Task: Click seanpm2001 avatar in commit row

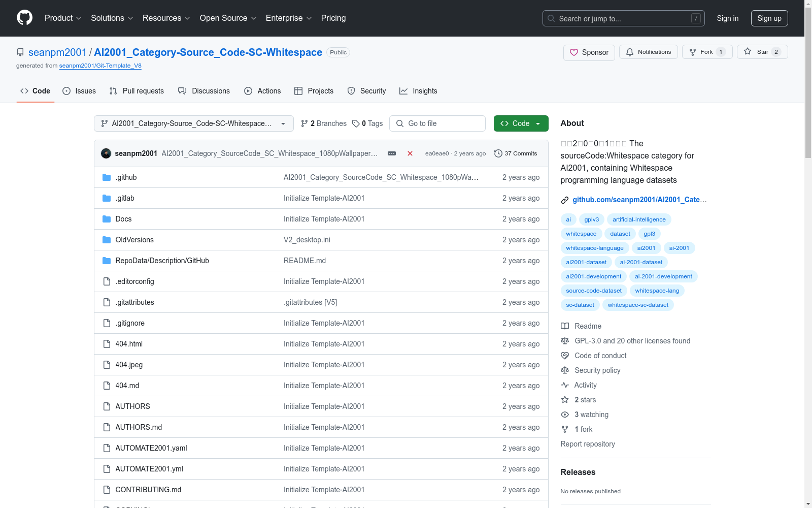Action: [x=106, y=153]
